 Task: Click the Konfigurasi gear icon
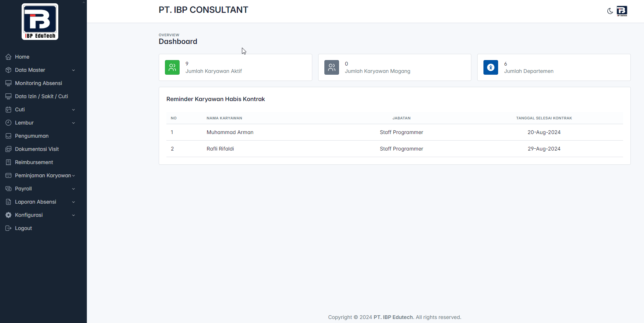coord(8,215)
